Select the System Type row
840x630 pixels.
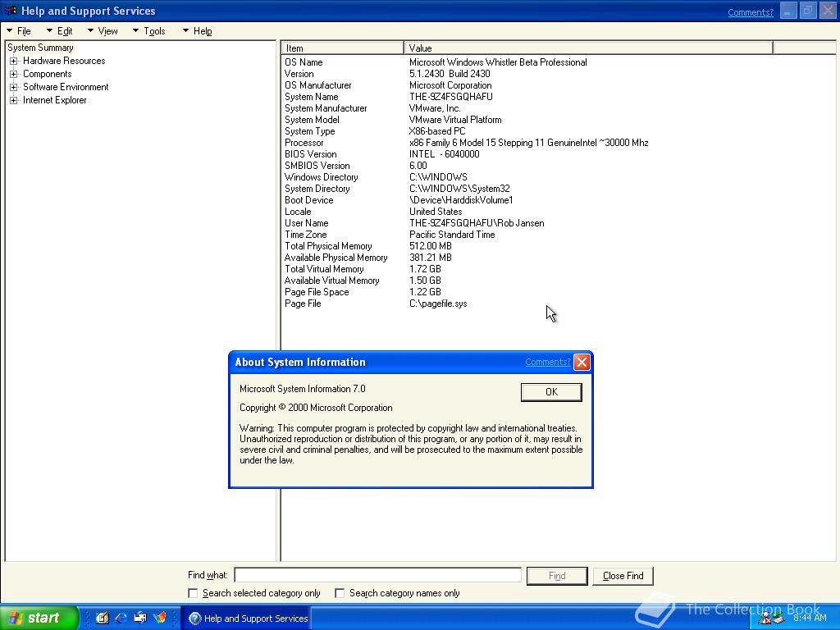(x=374, y=131)
